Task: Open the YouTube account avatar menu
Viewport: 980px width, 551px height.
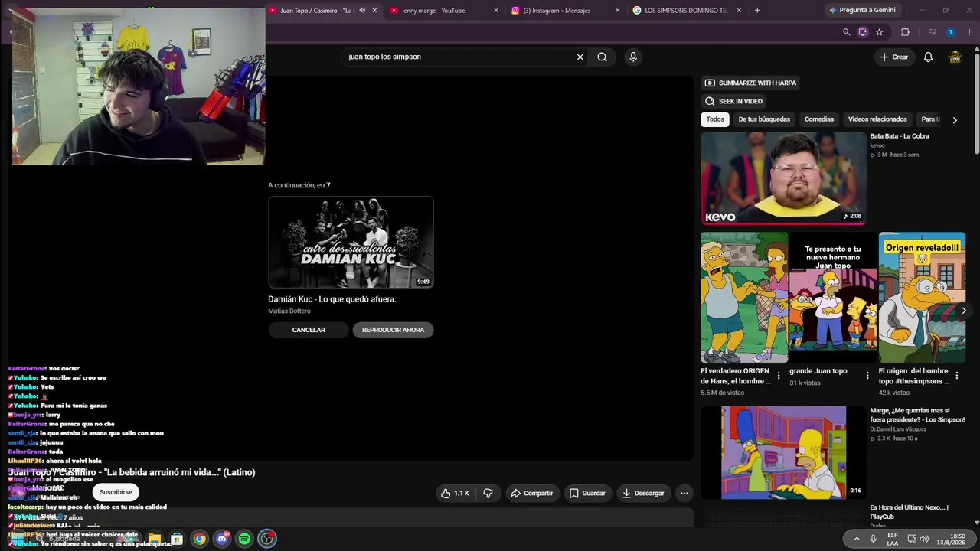Action: (x=955, y=57)
